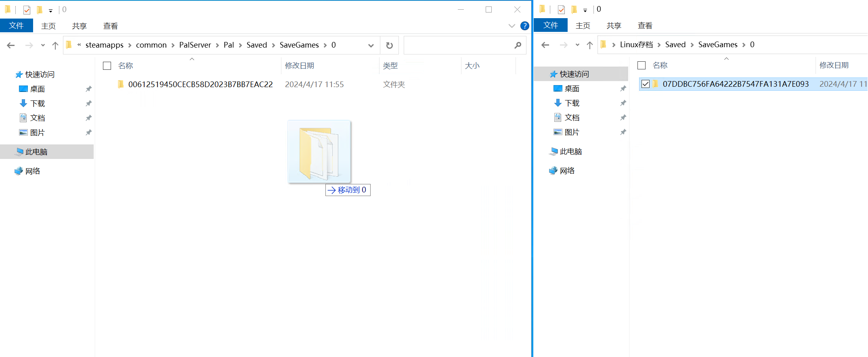Open 图片 in left window sidebar
Viewport: 868px width, 357px height.
(38, 132)
